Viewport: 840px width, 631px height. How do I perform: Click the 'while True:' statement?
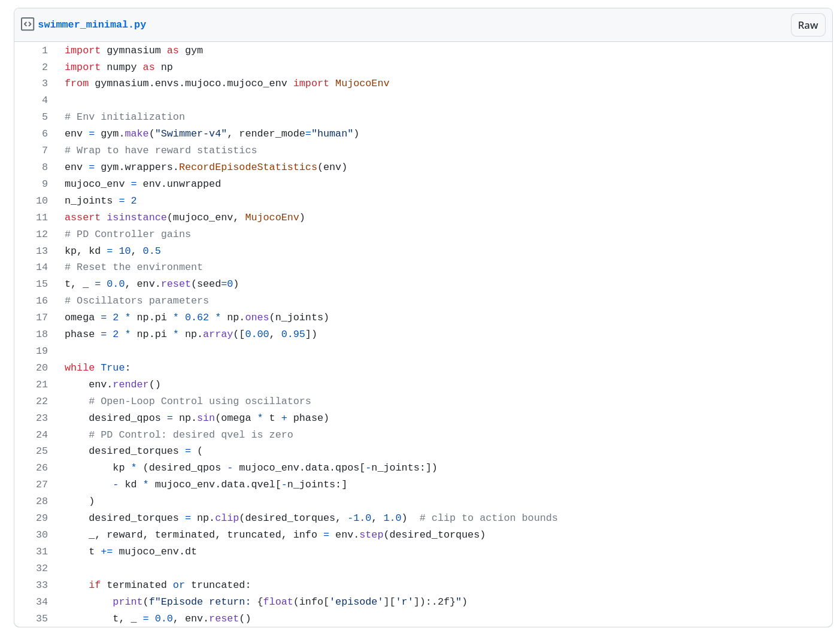point(98,368)
